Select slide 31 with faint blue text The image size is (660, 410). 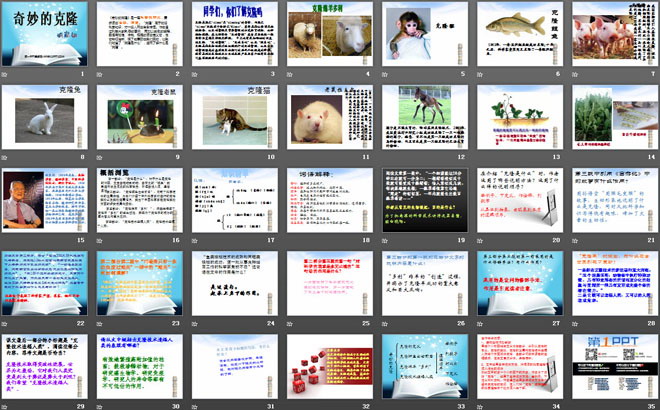235,367
